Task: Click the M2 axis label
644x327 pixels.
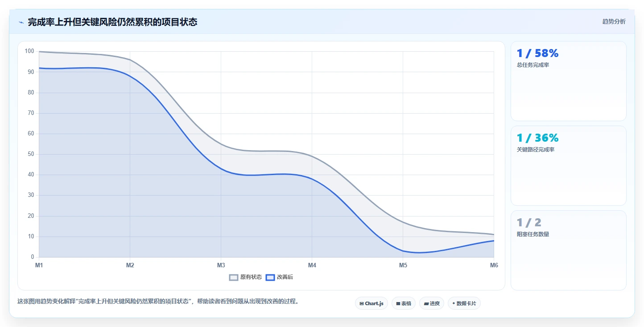Action: pos(130,266)
